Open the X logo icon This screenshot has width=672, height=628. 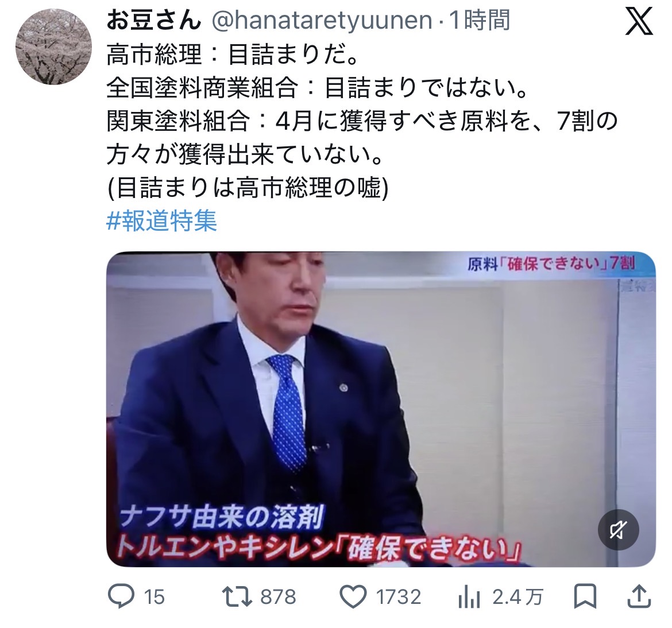click(x=639, y=21)
